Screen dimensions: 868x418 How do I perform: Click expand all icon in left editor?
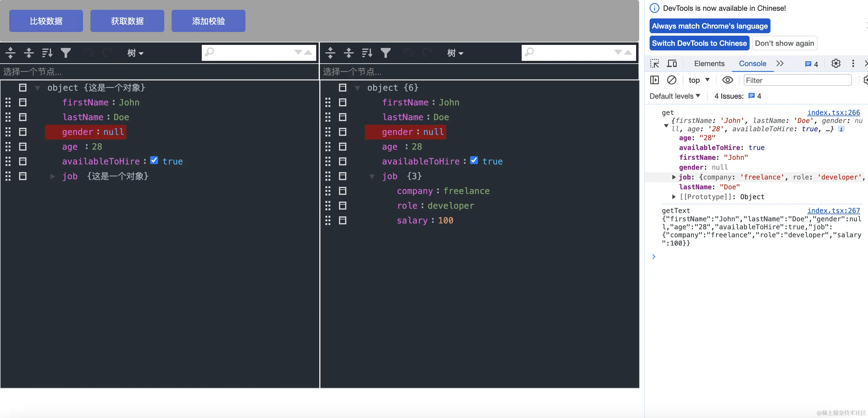[x=10, y=53]
